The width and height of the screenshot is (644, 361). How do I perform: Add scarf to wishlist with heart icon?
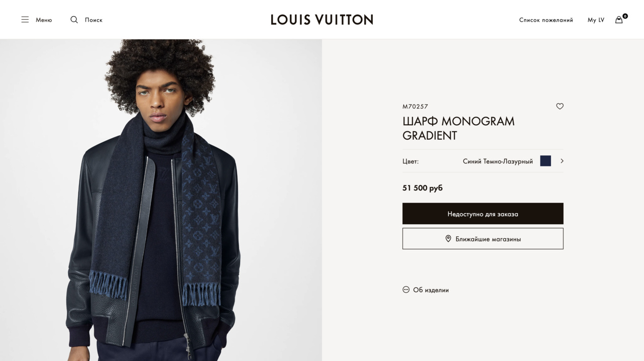coord(559,106)
